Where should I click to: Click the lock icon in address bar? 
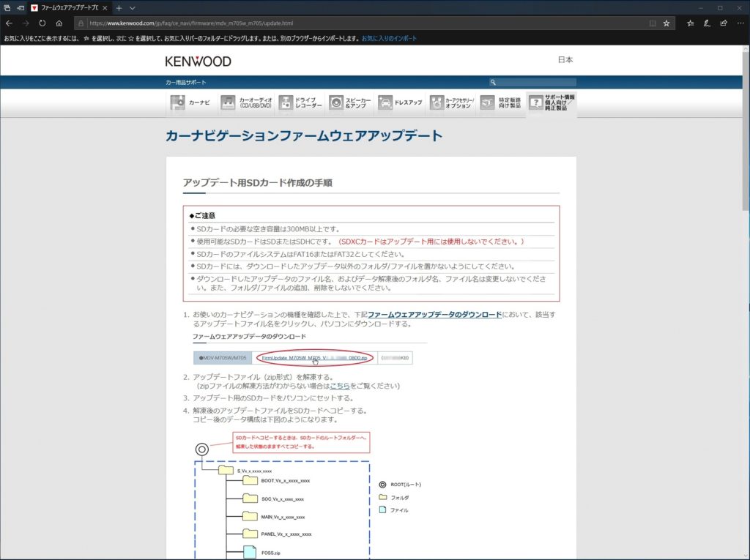coord(81,23)
